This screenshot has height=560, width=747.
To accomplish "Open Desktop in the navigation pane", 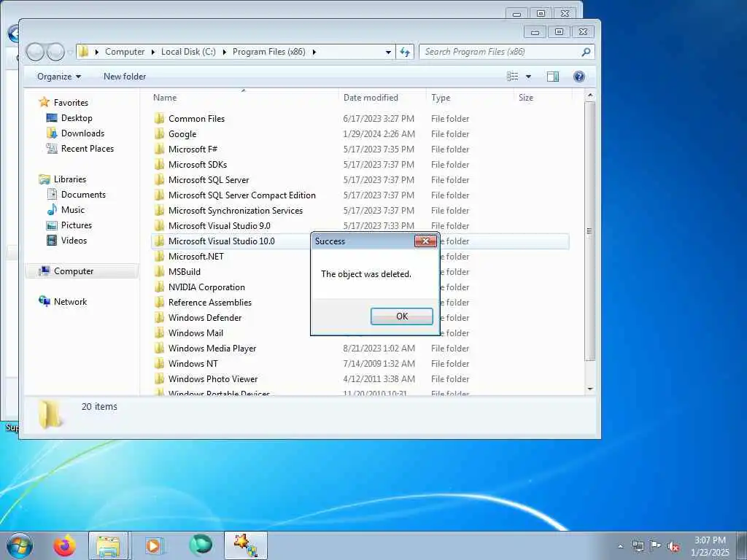I will click(x=77, y=118).
